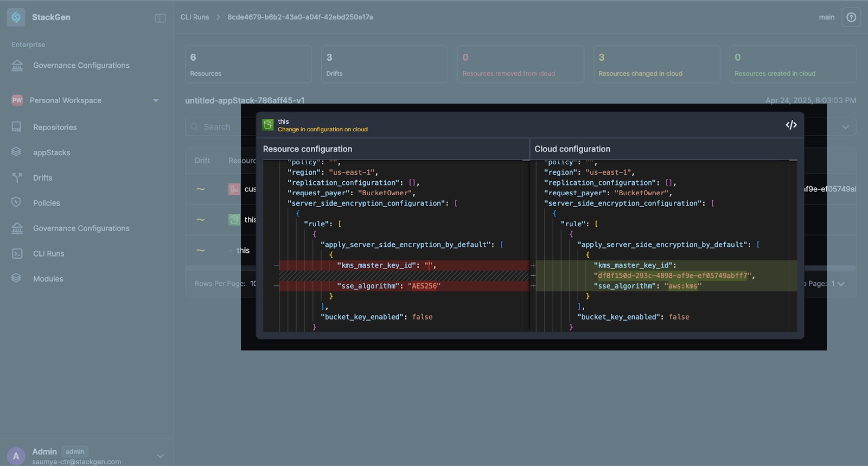868x466 pixels.
Task: Click the appStacks layers icon
Action: tap(17, 152)
